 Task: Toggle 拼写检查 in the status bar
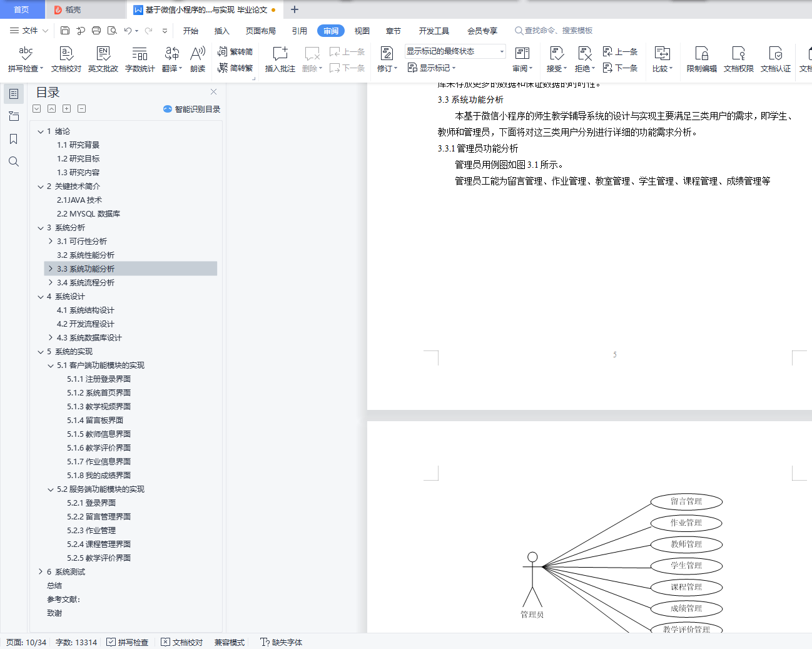pyautogui.click(x=128, y=642)
